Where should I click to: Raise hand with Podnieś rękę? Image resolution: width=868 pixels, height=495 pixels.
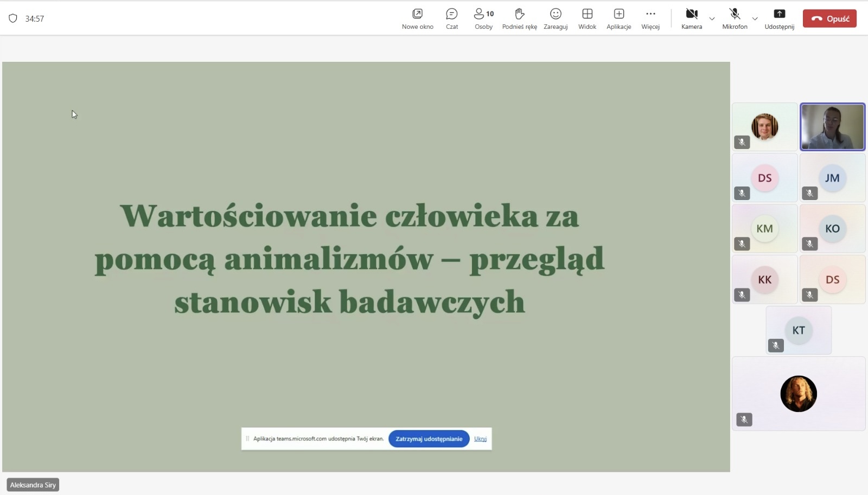pyautogui.click(x=519, y=18)
